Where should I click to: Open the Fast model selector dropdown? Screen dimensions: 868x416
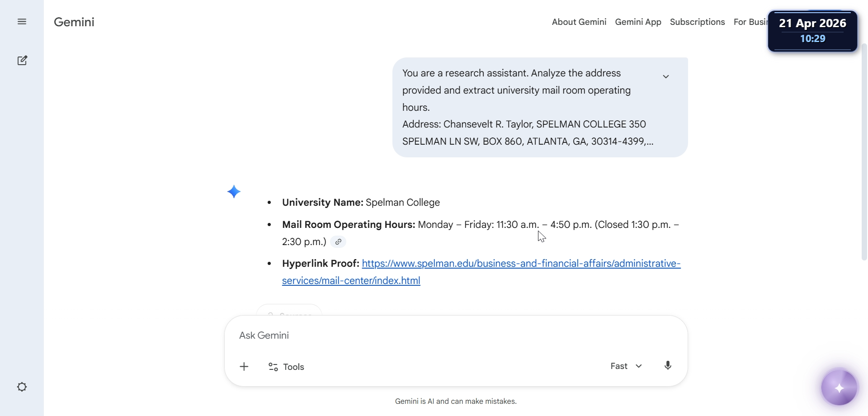[626, 366]
